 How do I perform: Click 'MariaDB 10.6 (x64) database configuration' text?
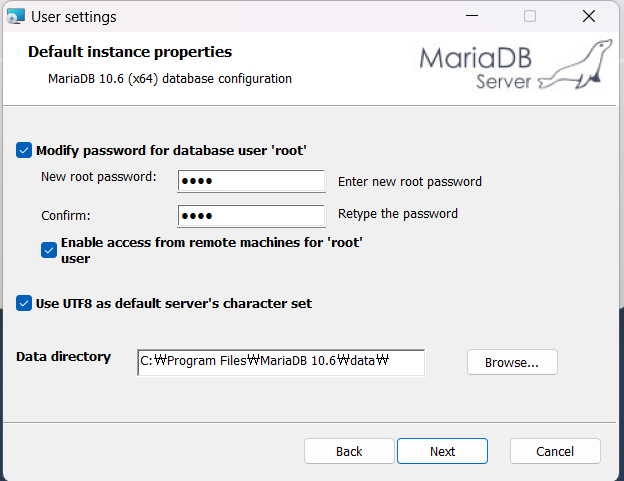(x=170, y=79)
